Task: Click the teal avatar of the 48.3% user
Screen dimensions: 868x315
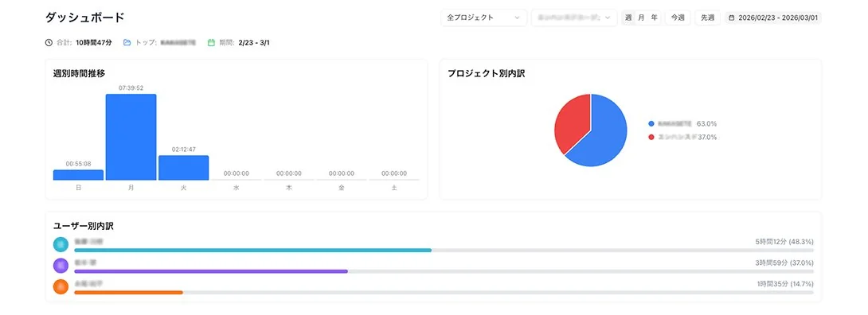Action: (x=61, y=245)
